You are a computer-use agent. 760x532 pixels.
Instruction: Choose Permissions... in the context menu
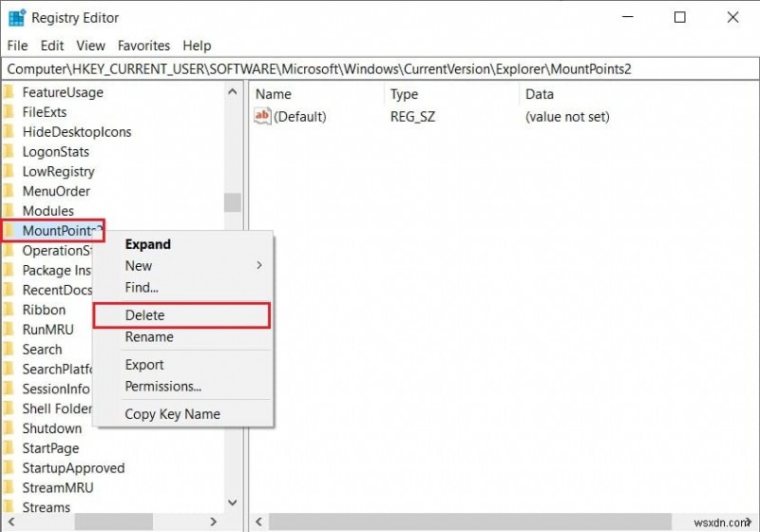(x=163, y=387)
